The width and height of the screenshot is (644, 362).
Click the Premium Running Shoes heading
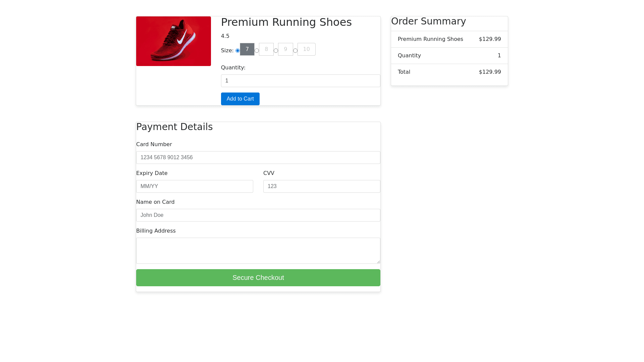(x=286, y=22)
